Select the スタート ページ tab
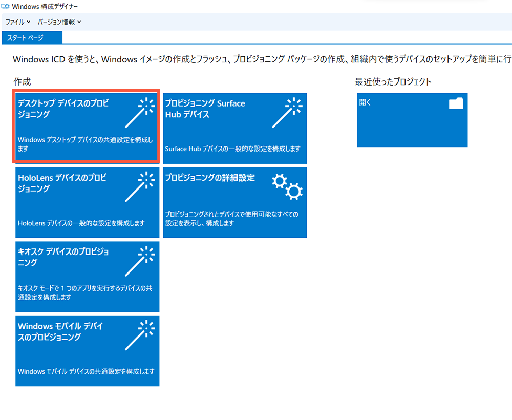Screen dimensions: 512x420 point(32,38)
